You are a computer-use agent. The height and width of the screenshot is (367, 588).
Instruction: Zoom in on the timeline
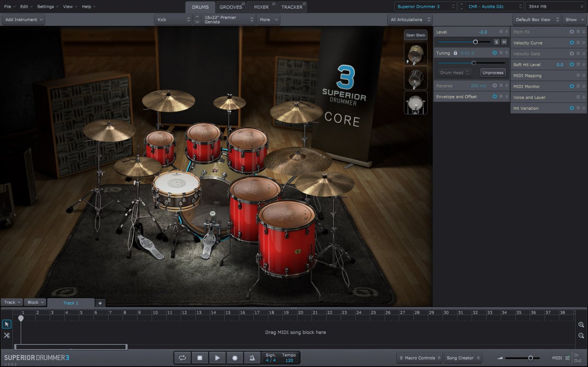pos(581,325)
